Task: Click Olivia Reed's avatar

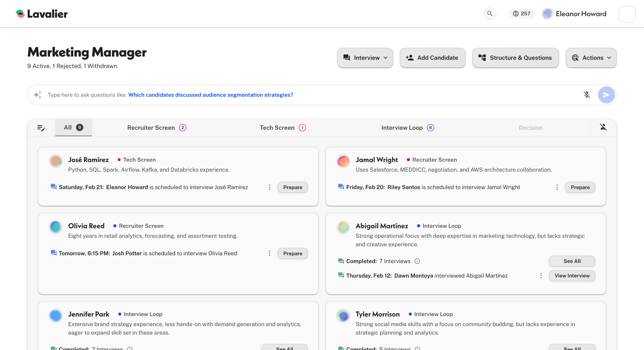Action: [56, 227]
